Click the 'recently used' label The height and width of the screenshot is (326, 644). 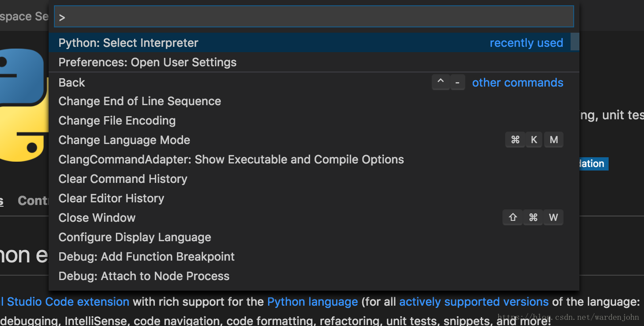526,43
